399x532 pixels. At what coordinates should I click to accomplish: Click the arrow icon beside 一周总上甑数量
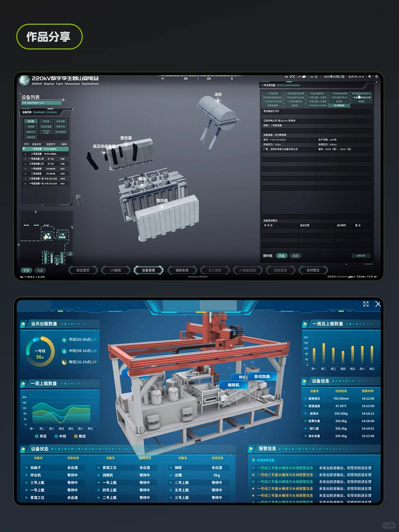(305, 324)
